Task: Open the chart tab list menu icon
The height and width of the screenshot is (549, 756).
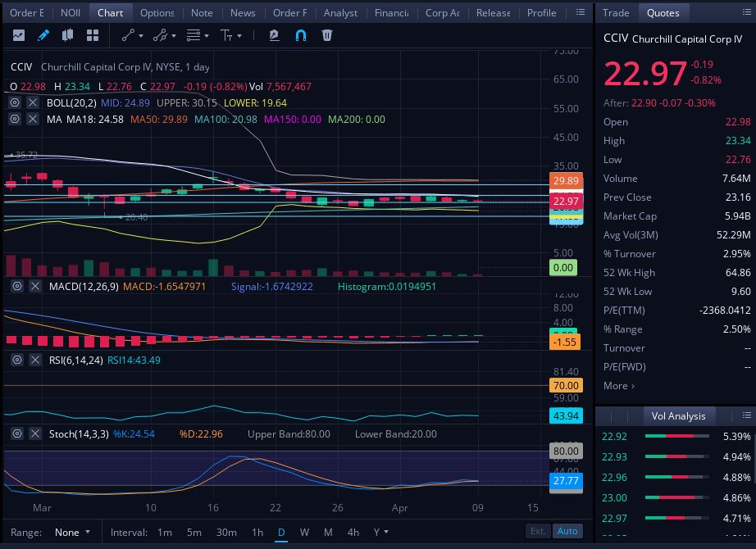Action: pos(581,12)
